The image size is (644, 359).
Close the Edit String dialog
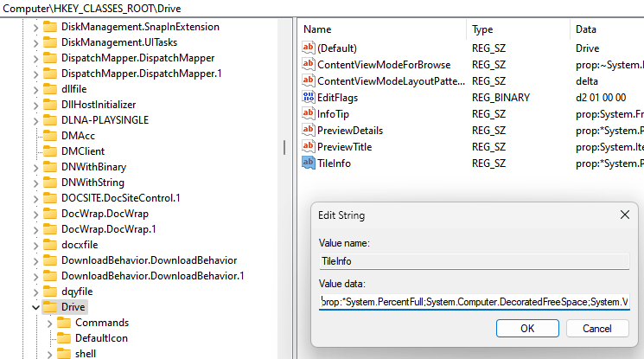[624, 215]
